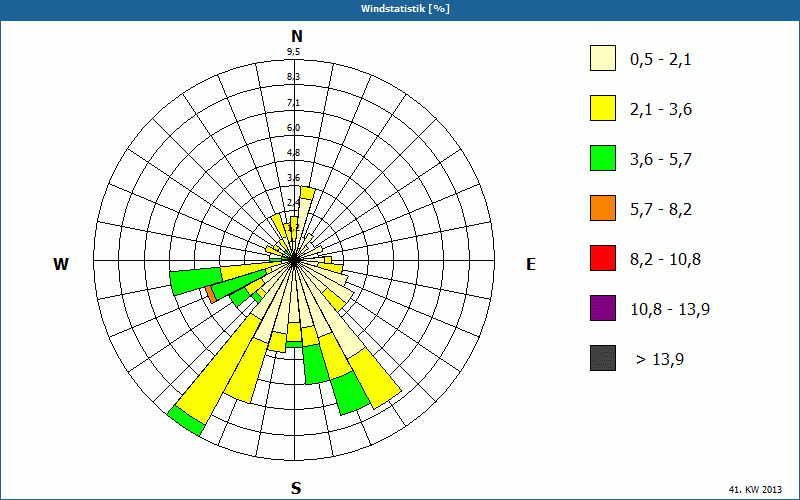Image resolution: width=800 pixels, height=500 pixels.
Task: Click the green 3,6 - 5,7 legend swatch
Action: tap(603, 158)
